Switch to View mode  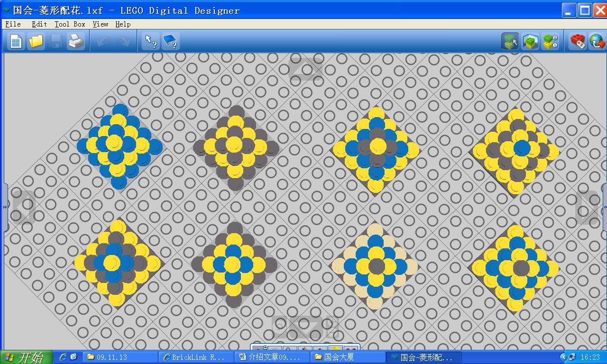[530, 42]
